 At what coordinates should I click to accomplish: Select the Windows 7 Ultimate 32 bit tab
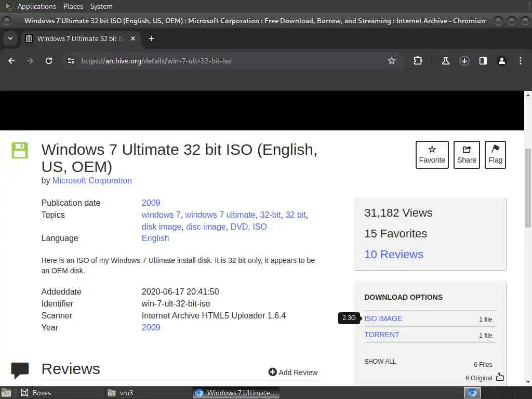click(82, 38)
